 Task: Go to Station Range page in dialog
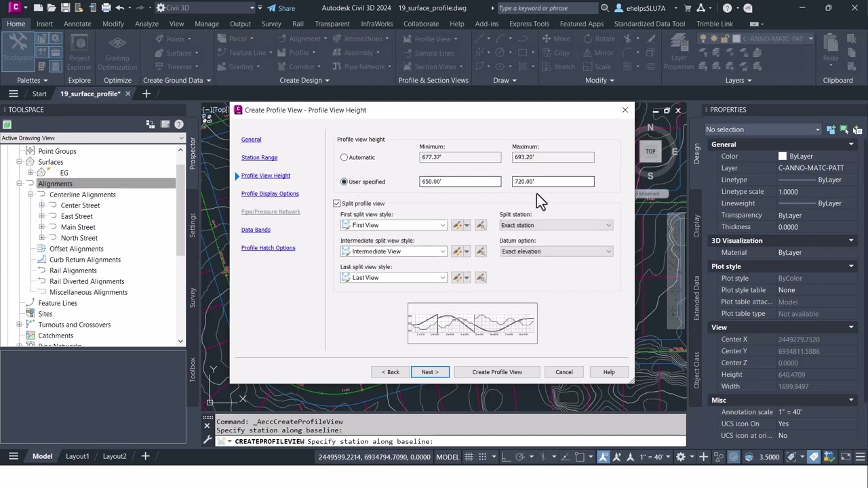pyautogui.click(x=259, y=157)
